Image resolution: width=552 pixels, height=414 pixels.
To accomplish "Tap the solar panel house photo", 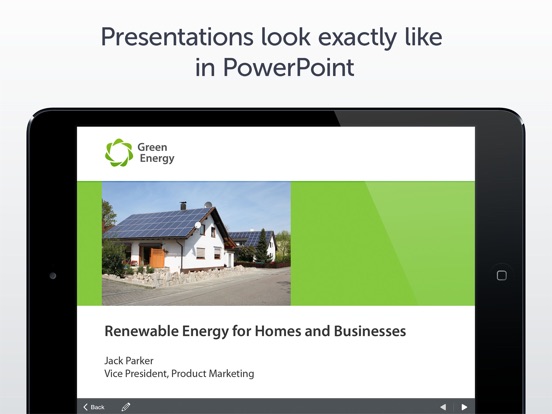I will point(196,243).
